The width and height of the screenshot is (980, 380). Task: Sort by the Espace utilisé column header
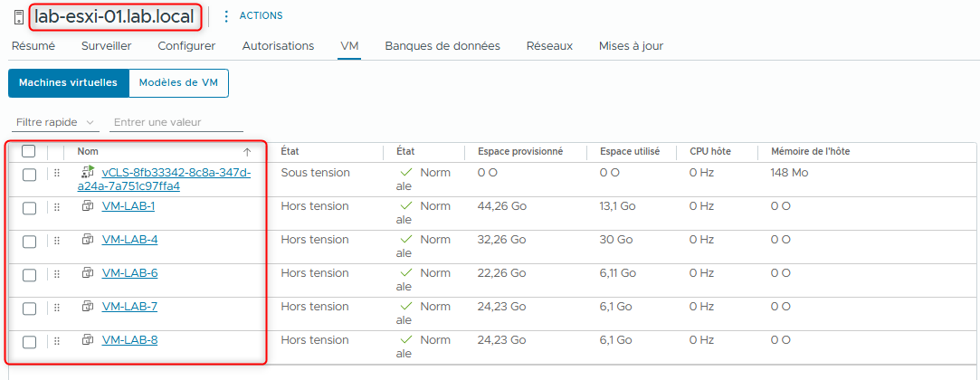coord(630,151)
